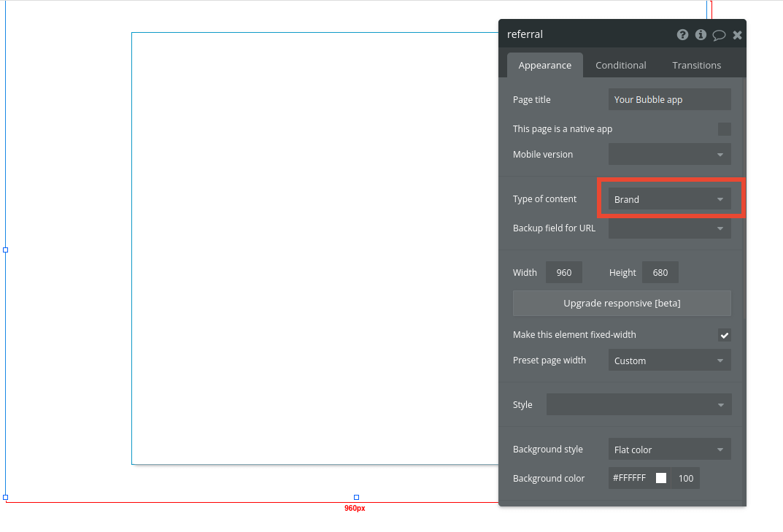Open the comment speech bubble icon
Screen dimensions: 783x532
[719, 34]
